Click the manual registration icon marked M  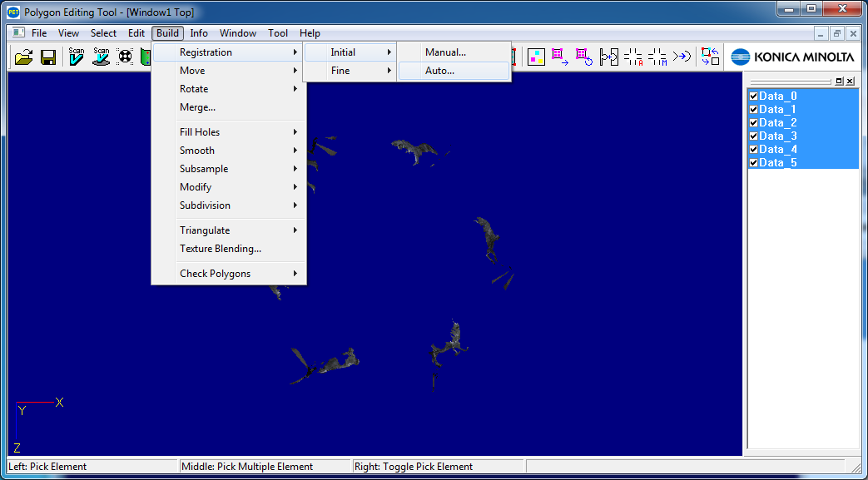[657, 57]
